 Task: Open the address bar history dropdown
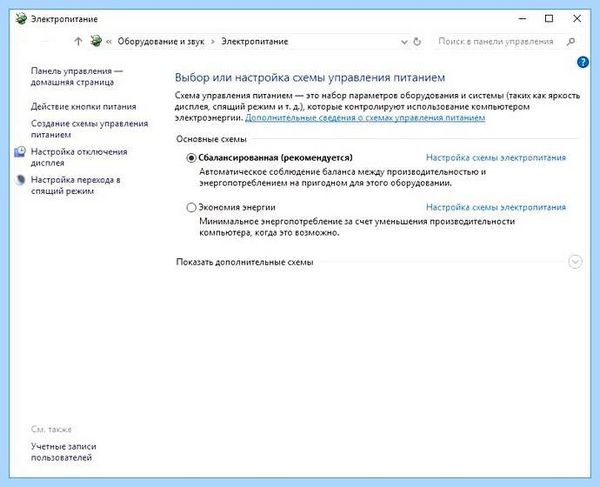pyautogui.click(x=404, y=42)
